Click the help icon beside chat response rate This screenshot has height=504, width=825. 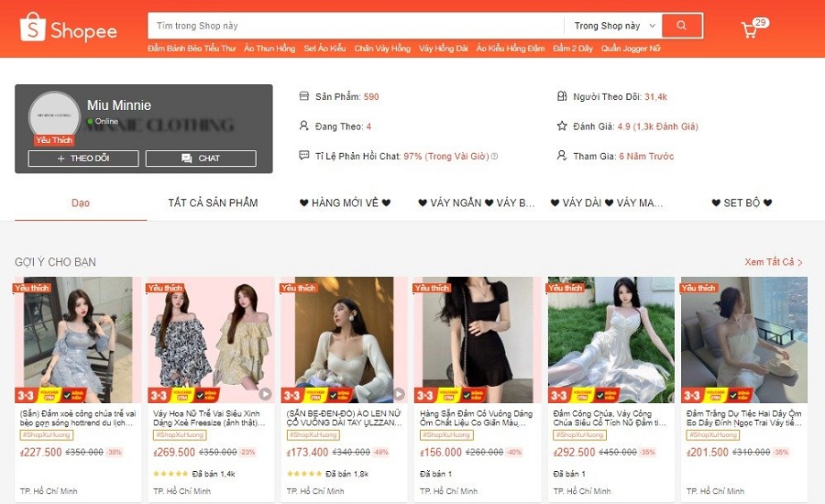pos(495,157)
